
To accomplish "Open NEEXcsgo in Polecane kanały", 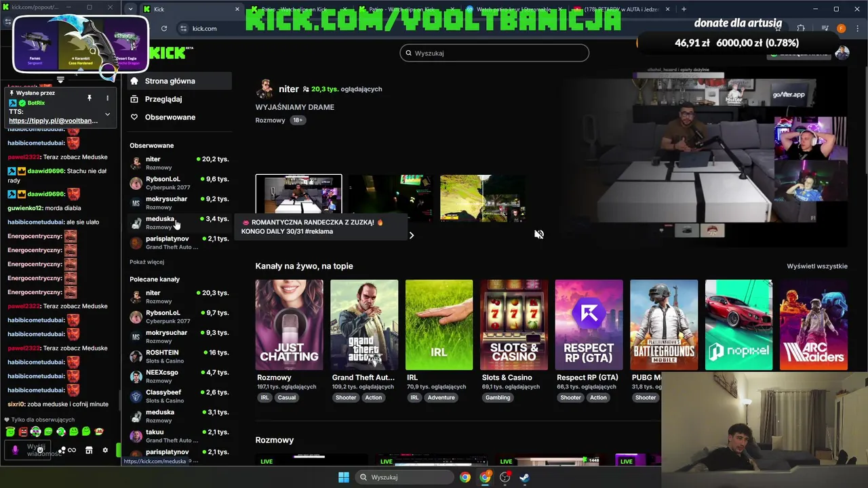I will point(179,376).
